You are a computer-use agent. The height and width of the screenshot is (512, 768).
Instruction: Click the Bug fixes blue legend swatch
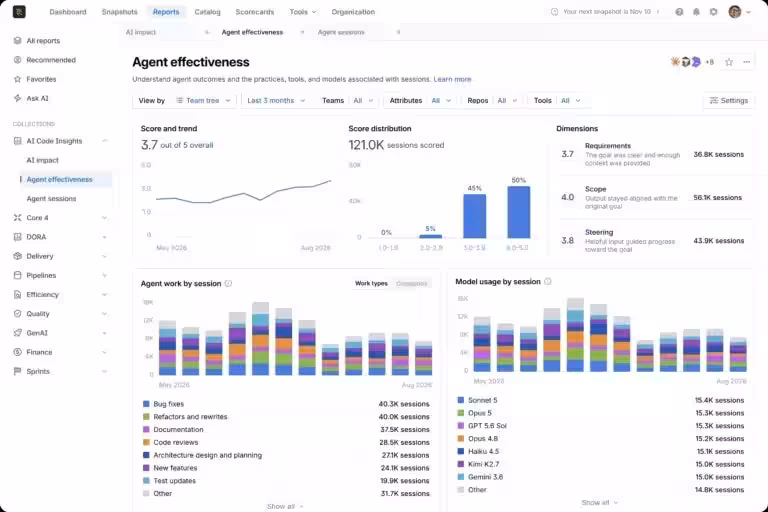[146, 404]
